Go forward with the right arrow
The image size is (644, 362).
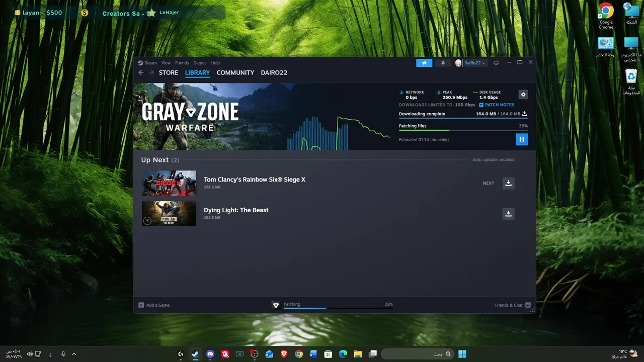tap(151, 72)
